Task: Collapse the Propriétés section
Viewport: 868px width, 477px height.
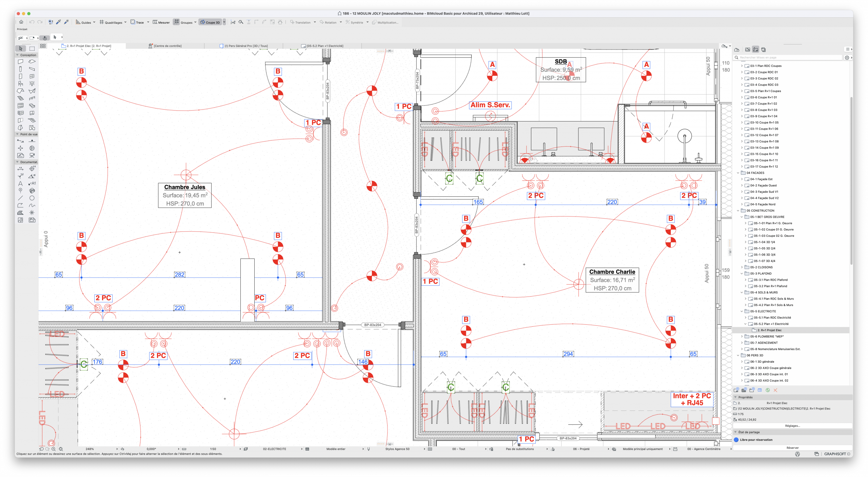Action: click(735, 397)
